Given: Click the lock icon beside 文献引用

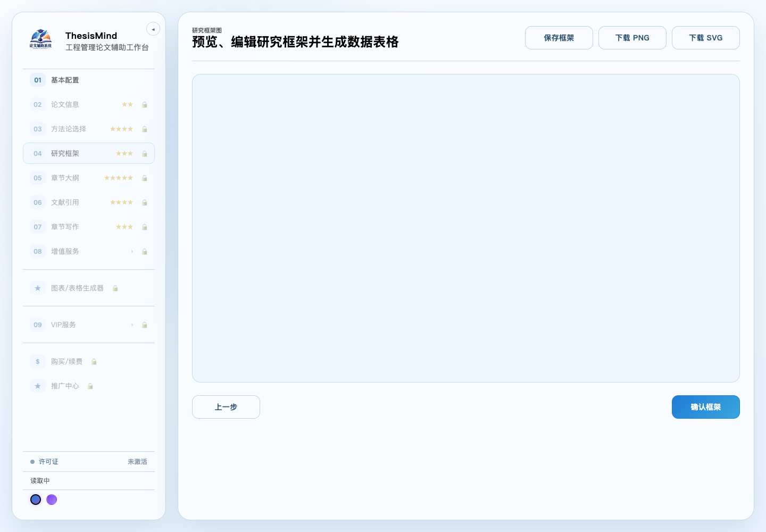Looking at the screenshot, I should tap(145, 203).
